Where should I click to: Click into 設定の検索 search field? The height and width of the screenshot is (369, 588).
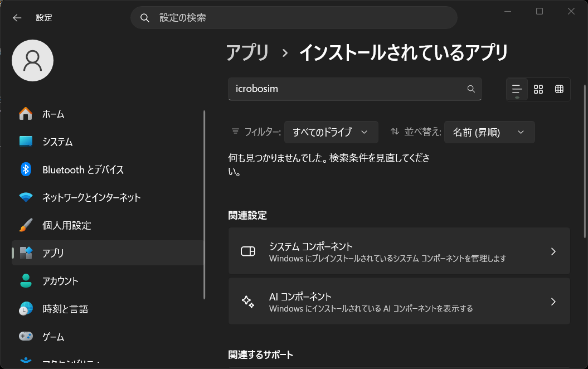294,18
